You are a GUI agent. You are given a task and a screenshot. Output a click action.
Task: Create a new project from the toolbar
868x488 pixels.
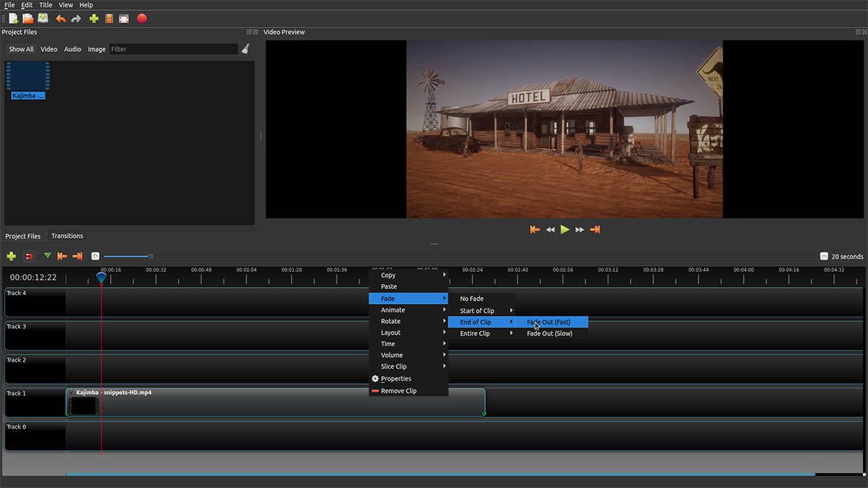[x=13, y=19]
